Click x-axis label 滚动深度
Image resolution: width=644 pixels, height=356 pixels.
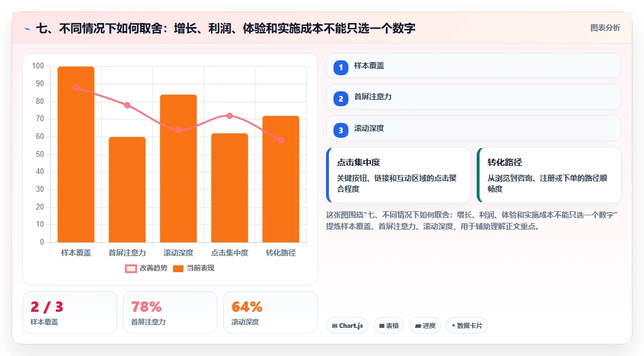pos(178,253)
